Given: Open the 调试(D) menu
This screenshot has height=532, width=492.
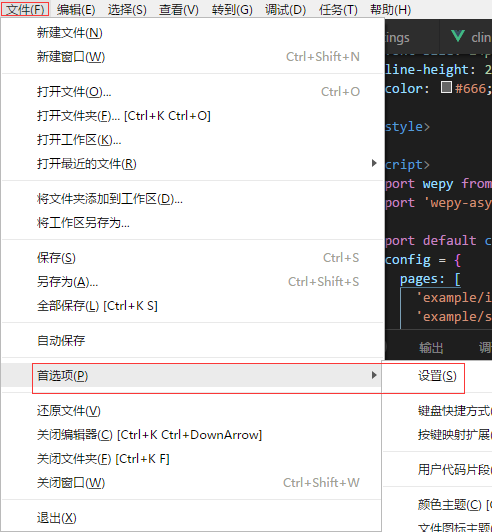Looking at the screenshot, I should coord(285,10).
